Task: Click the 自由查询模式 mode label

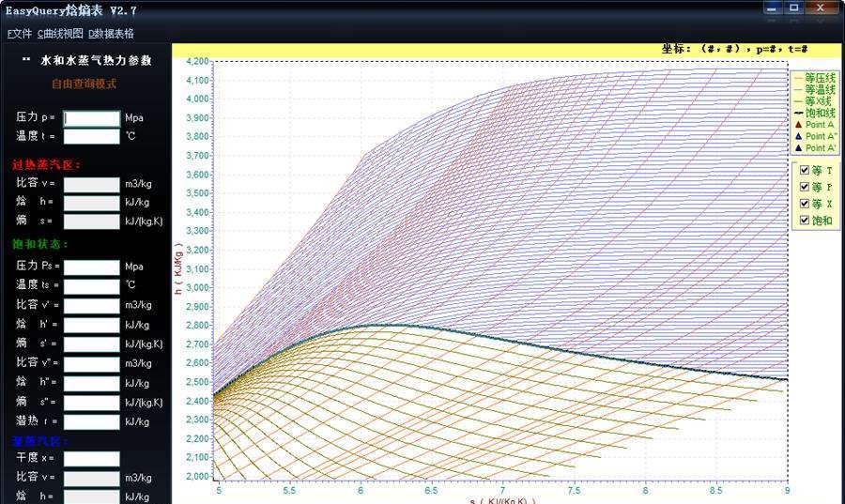Action: [84, 84]
